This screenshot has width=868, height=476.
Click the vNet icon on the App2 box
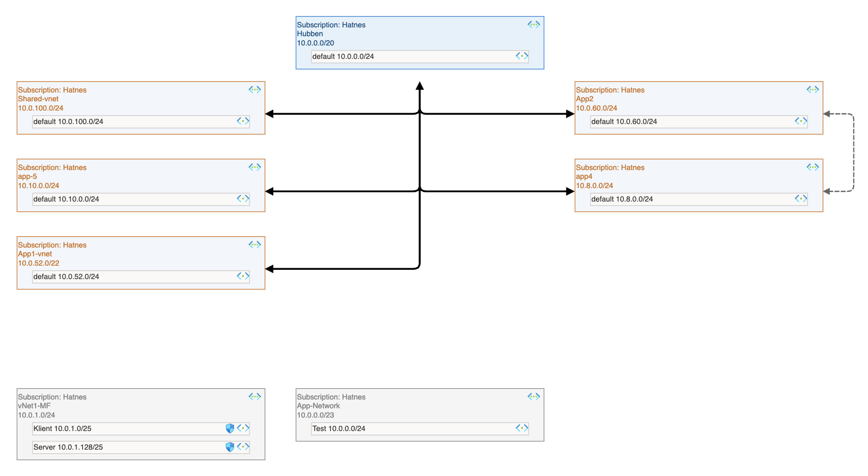click(812, 89)
